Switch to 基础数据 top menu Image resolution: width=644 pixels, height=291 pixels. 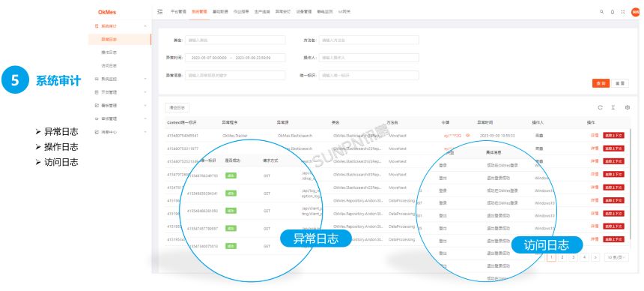point(219,12)
